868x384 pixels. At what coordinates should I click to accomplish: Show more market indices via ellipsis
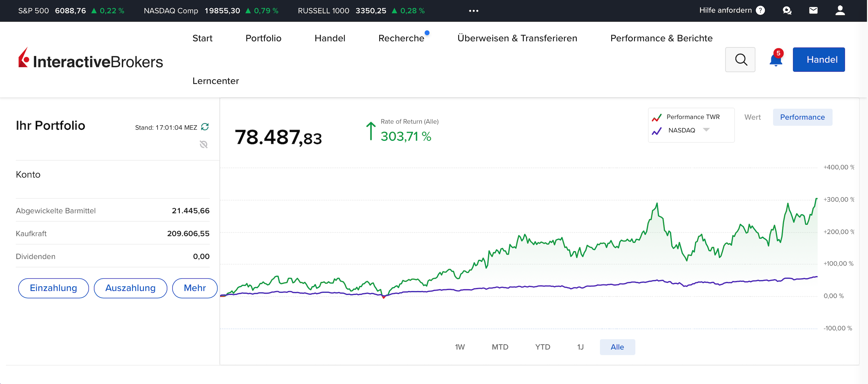473,11
